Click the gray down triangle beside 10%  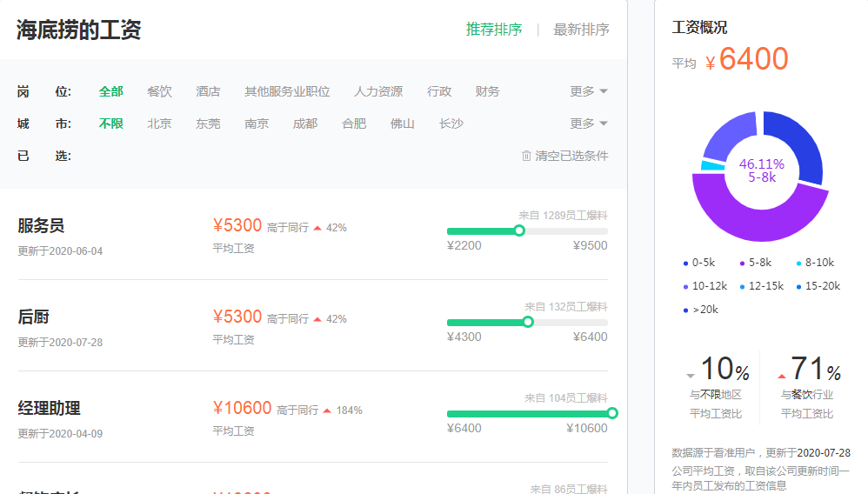(x=691, y=376)
